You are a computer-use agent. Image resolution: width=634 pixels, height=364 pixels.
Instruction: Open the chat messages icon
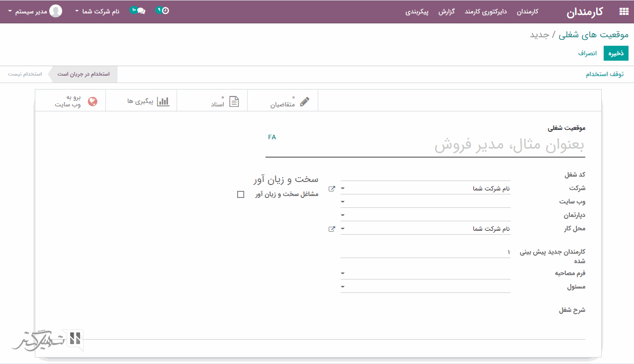click(140, 11)
